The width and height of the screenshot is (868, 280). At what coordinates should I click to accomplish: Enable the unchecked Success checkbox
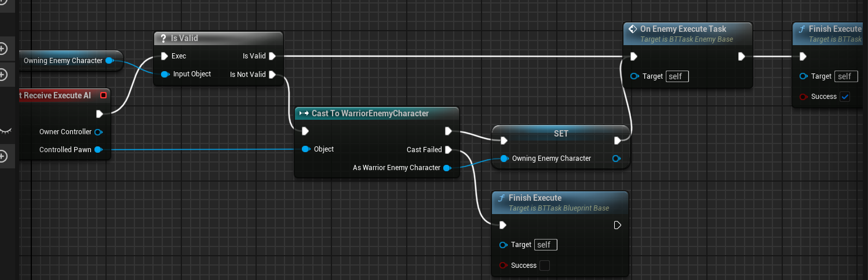(x=544, y=266)
